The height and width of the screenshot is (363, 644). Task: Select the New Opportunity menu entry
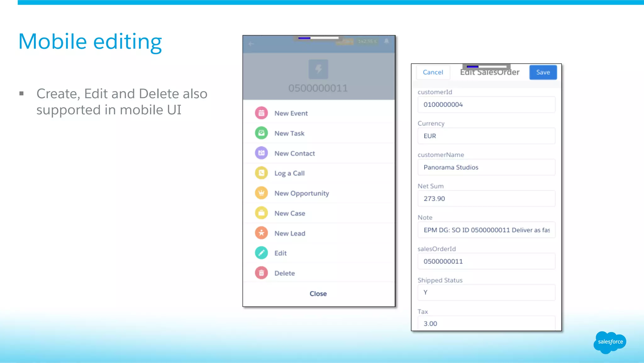coord(301,193)
